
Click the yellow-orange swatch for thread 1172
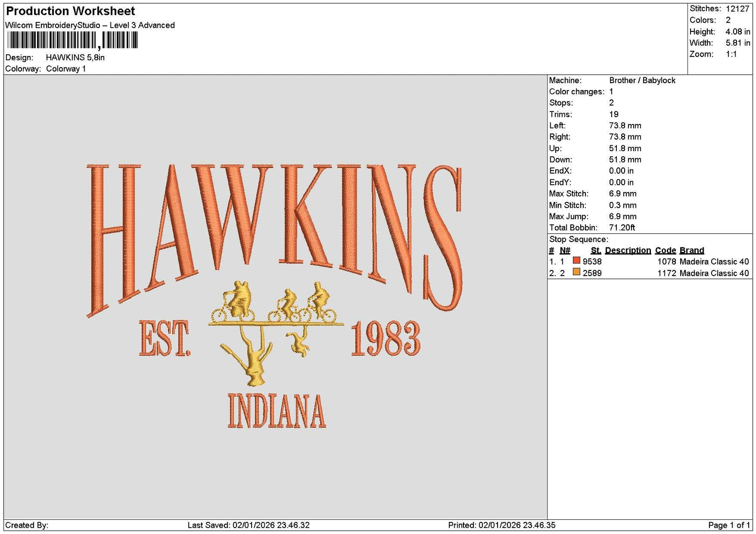(x=576, y=272)
